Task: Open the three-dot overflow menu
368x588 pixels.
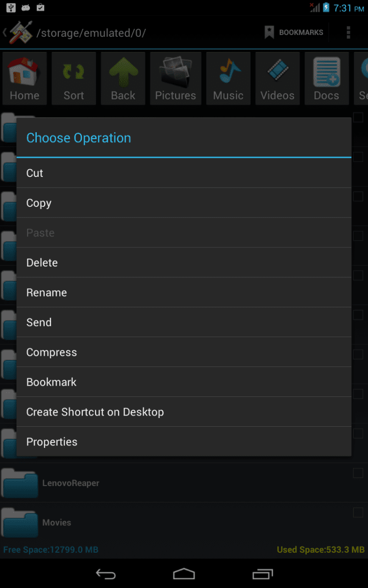Action: [x=348, y=32]
